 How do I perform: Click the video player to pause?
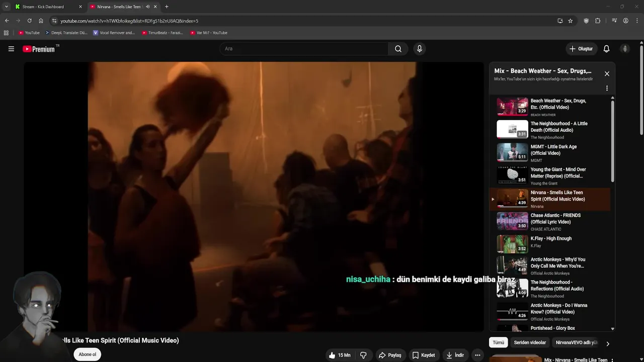[x=254, y=196]
